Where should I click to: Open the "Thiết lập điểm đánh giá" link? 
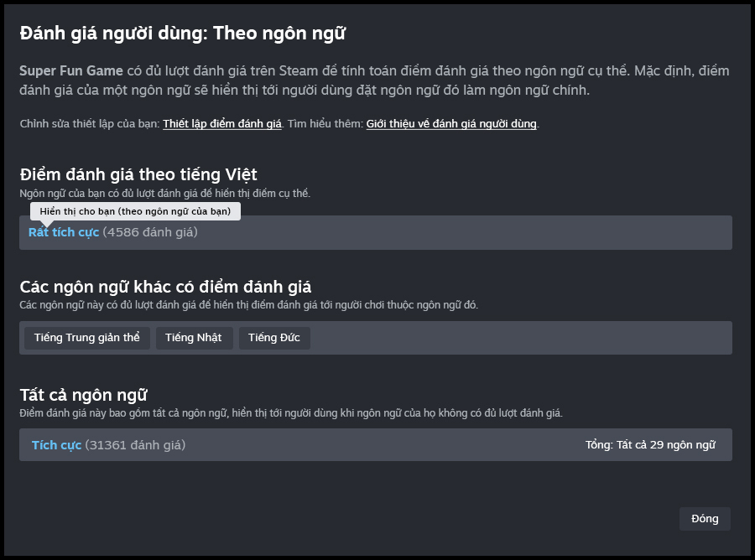point(222,124)
